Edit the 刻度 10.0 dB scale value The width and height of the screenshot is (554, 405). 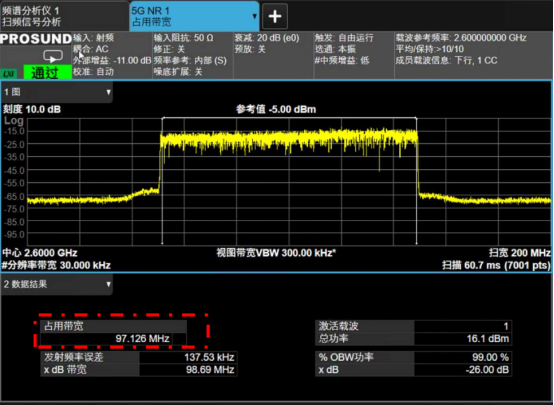click(32, 109)
